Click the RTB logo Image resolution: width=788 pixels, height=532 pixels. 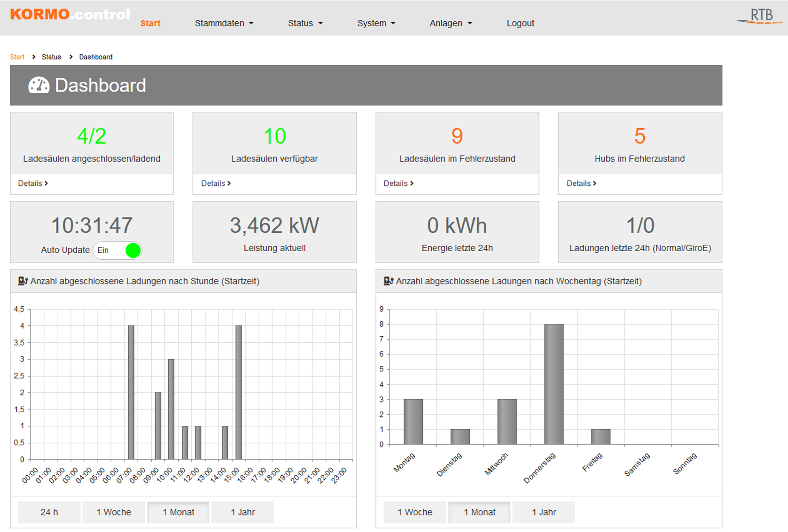[x=759, y=16]
